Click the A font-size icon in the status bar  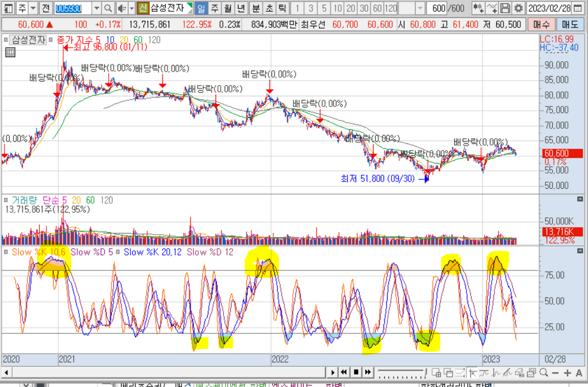(x=579, y=371)
